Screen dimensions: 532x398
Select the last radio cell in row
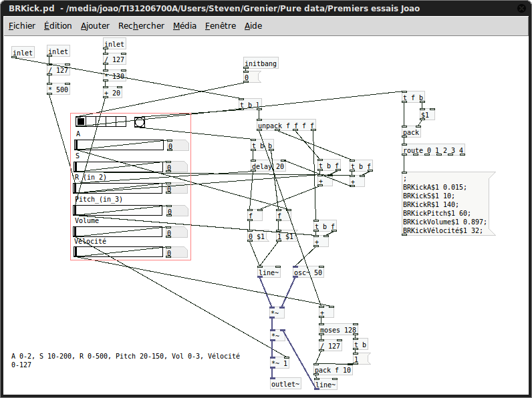coord(121,122)
